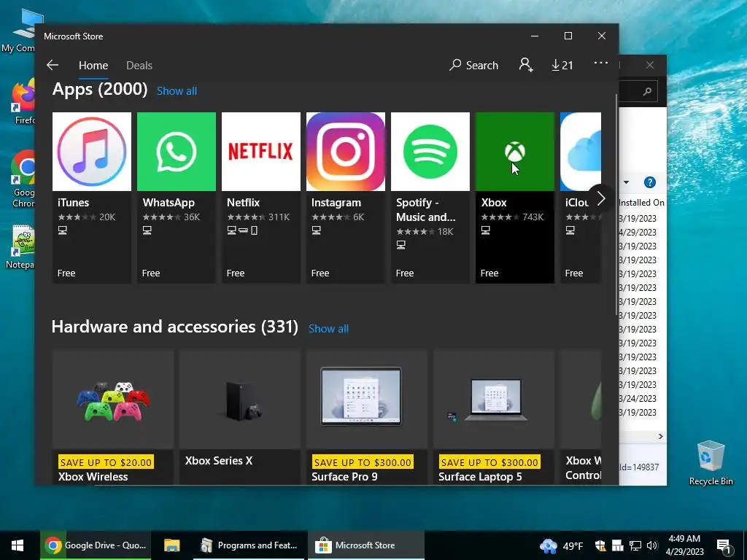Switch to Programs and Features taskbar item

point(248,545)
